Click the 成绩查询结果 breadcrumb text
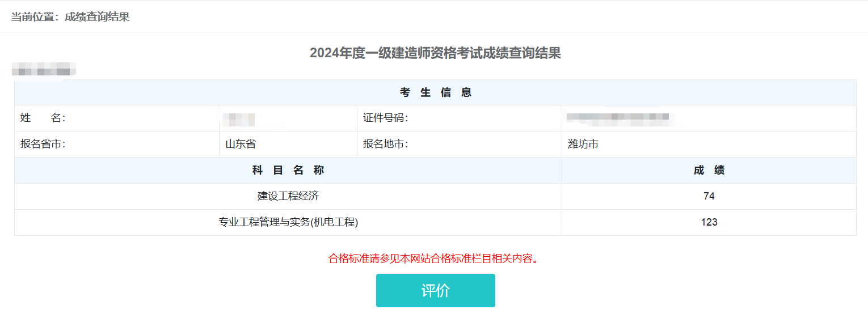 point(97,17)
